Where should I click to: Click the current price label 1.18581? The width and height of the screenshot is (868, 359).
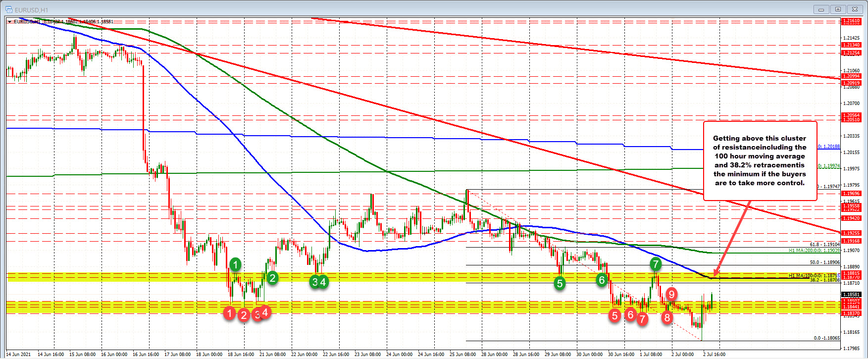[x=851, y=295]
